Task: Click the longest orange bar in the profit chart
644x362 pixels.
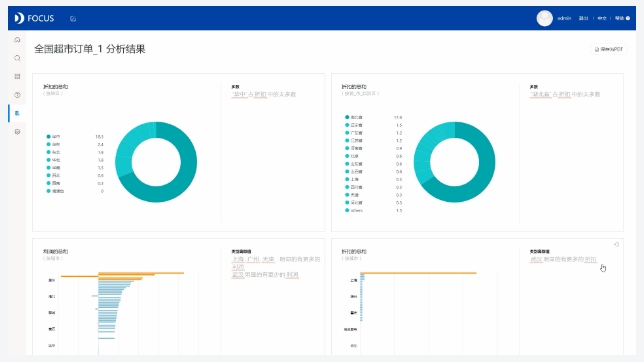Action: click(141, 273)
